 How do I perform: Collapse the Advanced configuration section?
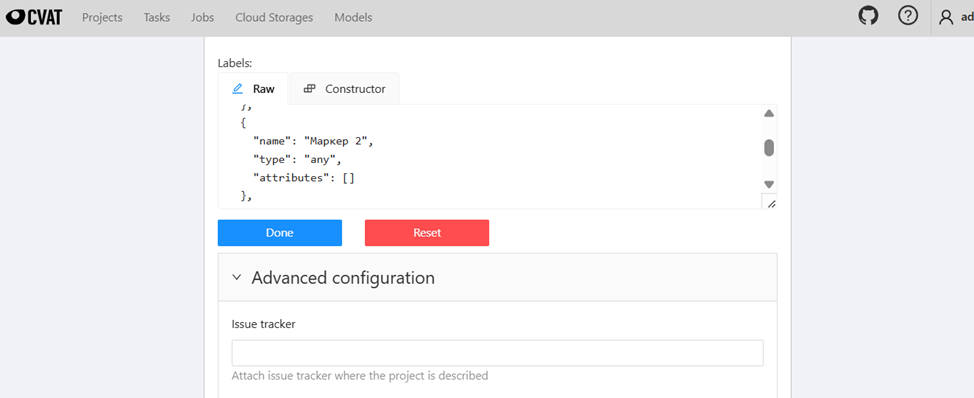(236, 278)
